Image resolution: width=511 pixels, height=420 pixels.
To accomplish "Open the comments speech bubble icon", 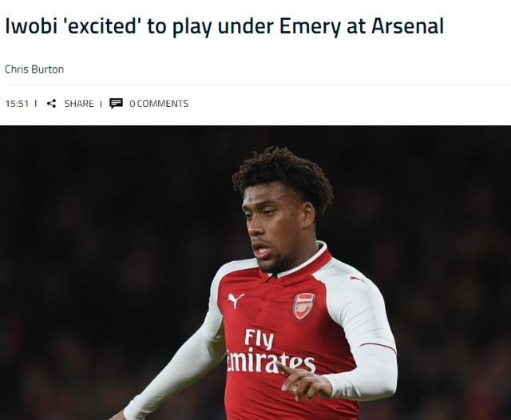I will tap(116, 103).
